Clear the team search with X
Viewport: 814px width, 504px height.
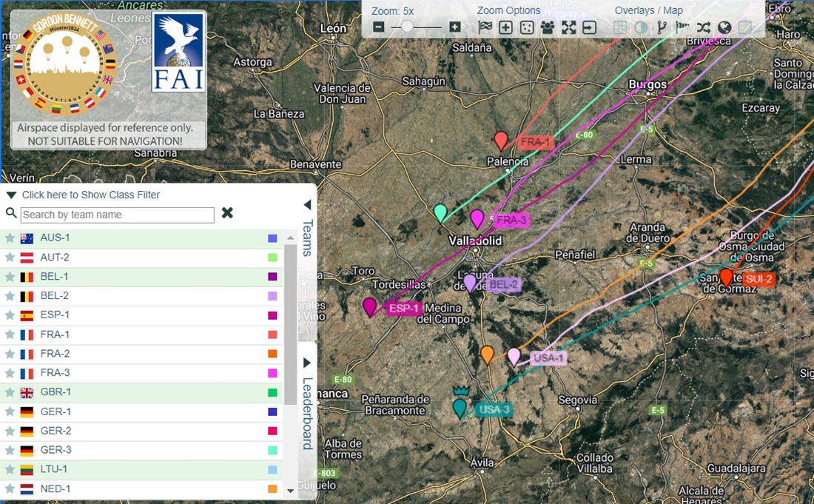click(227, 213)
